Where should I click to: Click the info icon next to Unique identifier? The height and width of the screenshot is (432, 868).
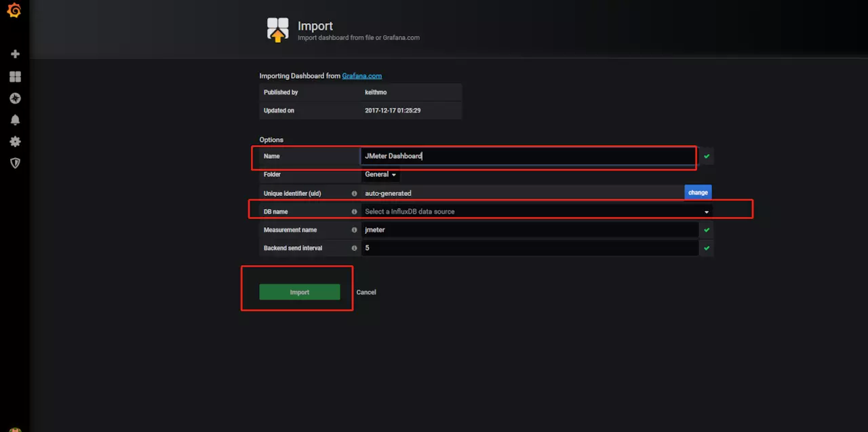354,193
